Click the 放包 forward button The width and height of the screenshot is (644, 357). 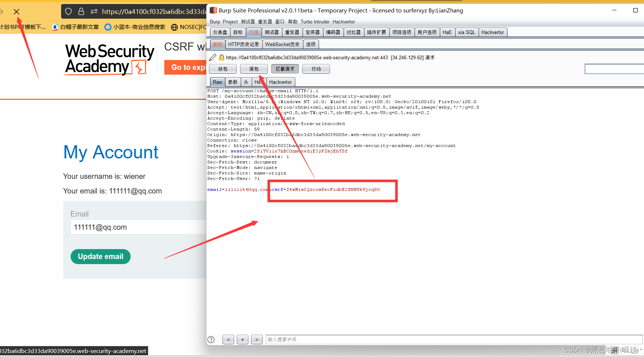[x=223, y=69]
